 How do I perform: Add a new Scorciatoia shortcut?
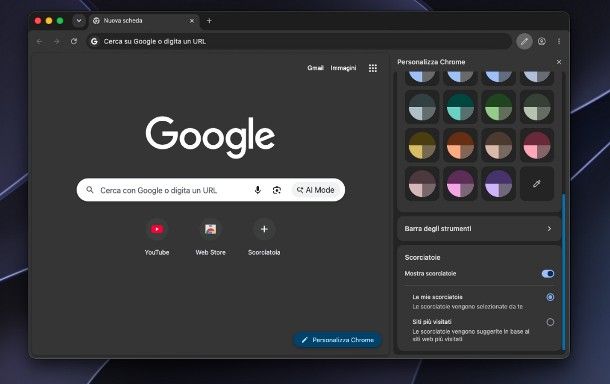click(x=264, y=237)
